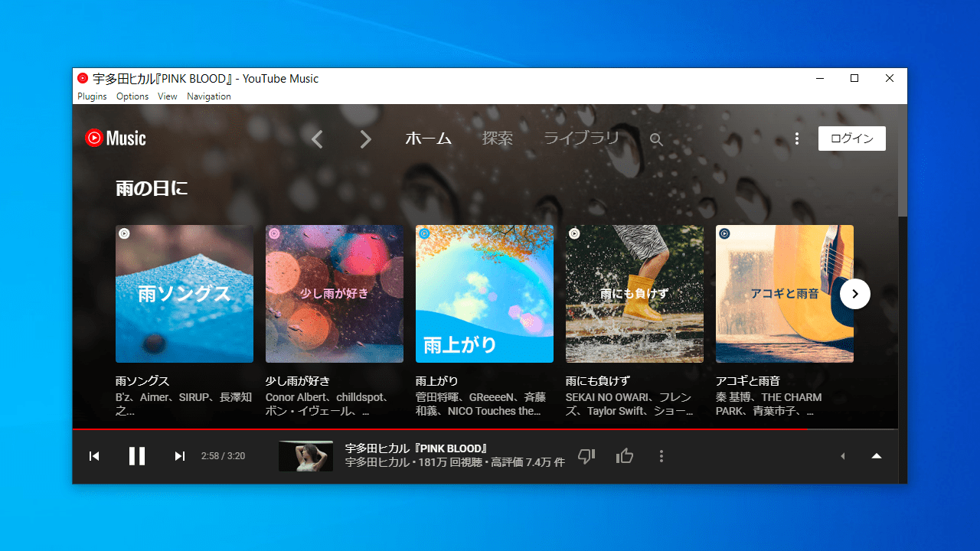Viewport: 980px width, 551px height.
Task: Open the header three-dot settings menu
Action: (x=797, y=139)
